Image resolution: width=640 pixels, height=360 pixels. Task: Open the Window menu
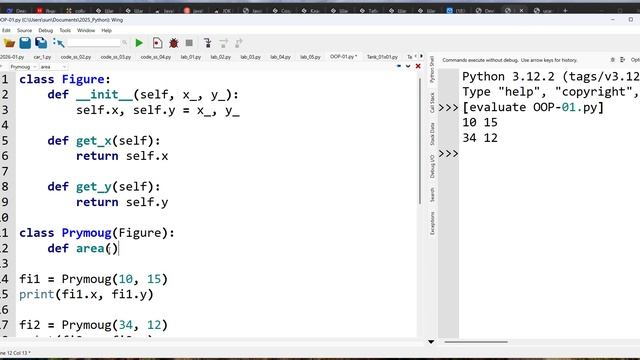point(86,31)
